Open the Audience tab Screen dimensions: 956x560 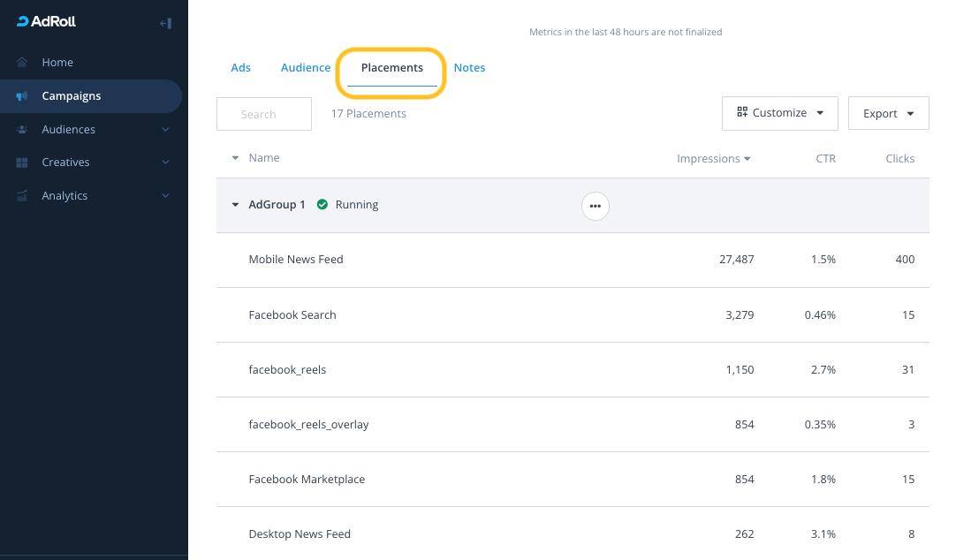[x=306, y=68]
